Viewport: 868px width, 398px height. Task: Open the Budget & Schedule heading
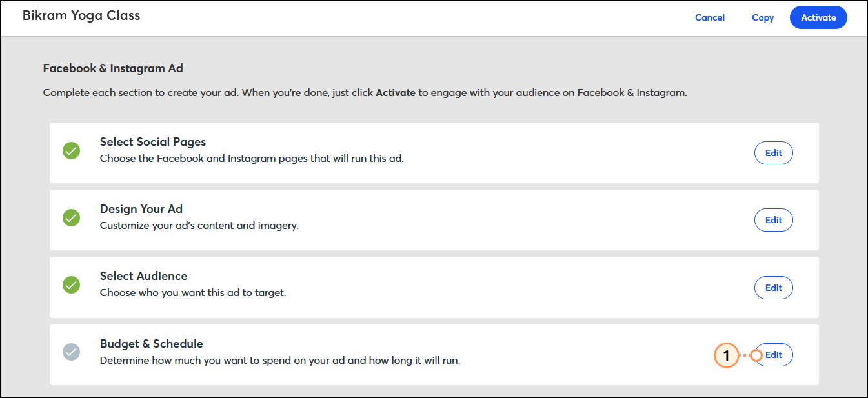[x=152, y=344]
